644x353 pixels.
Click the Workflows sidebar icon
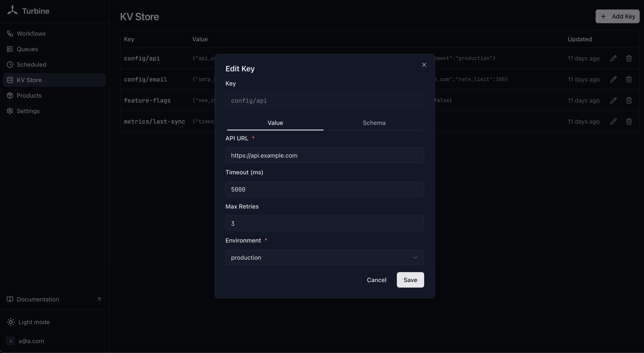pyautogui.click(x=10, y=34)
